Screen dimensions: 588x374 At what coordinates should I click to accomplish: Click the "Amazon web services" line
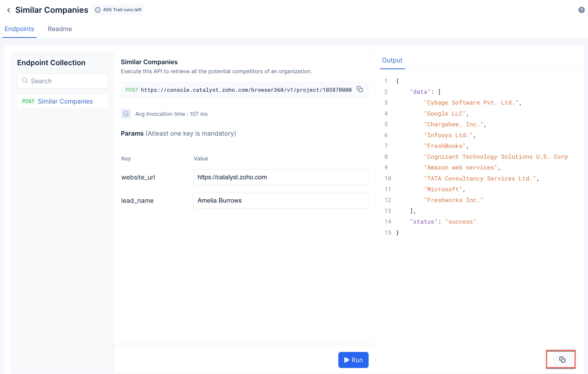[462, 167]
